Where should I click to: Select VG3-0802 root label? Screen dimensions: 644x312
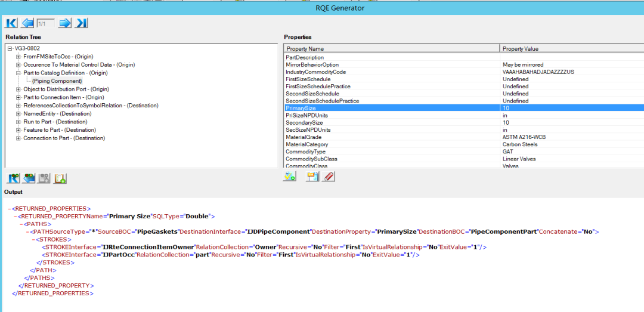coord(27,48)
